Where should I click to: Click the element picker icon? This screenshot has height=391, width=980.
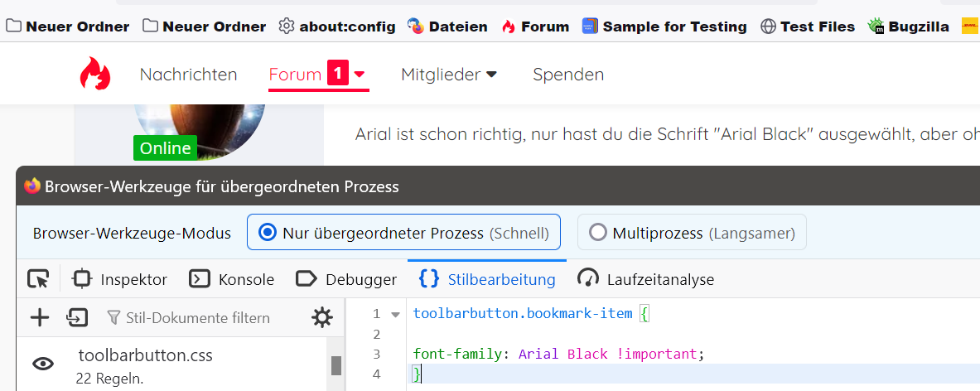[38, 279]
